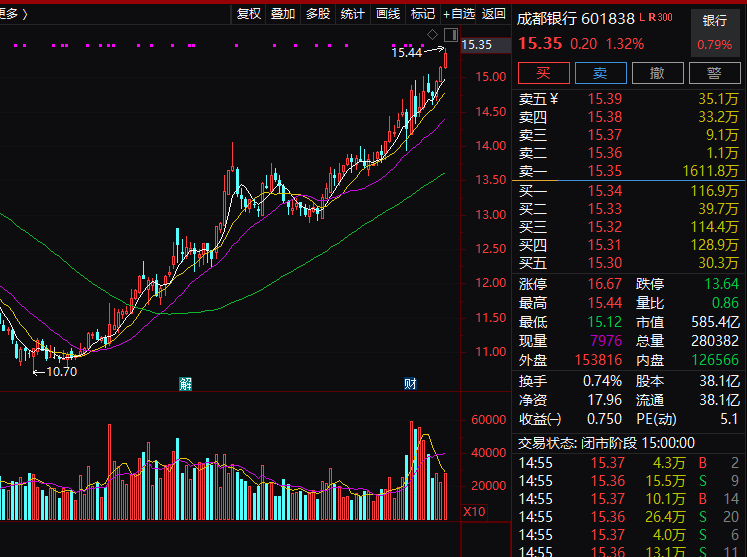
Task: Open the 统计 statistics tool
Action: pos(353,14)
